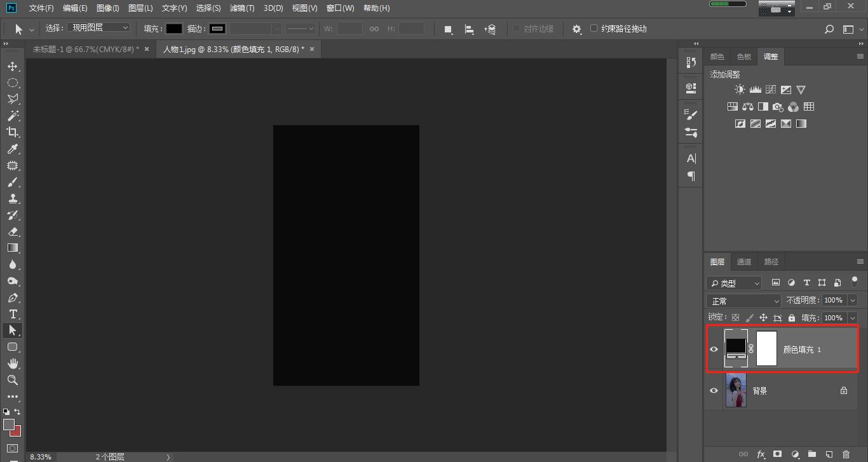Click the white layer mask thumbnail

coord(766,349)
